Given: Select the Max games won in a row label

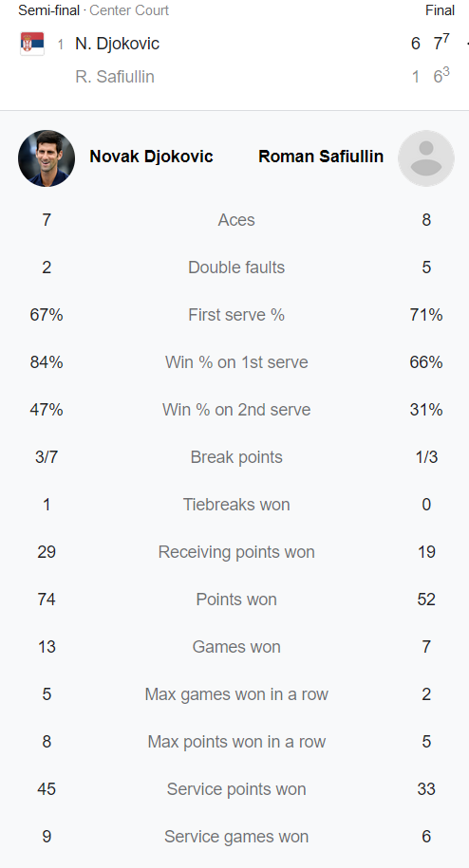Looking at the screenshot, I should click(x=236, y=694).
